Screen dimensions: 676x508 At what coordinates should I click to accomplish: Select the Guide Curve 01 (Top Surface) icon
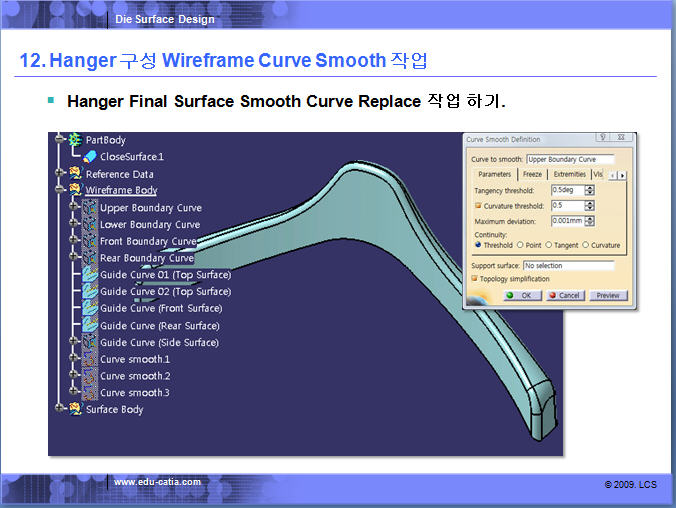[x=89, y=275]
